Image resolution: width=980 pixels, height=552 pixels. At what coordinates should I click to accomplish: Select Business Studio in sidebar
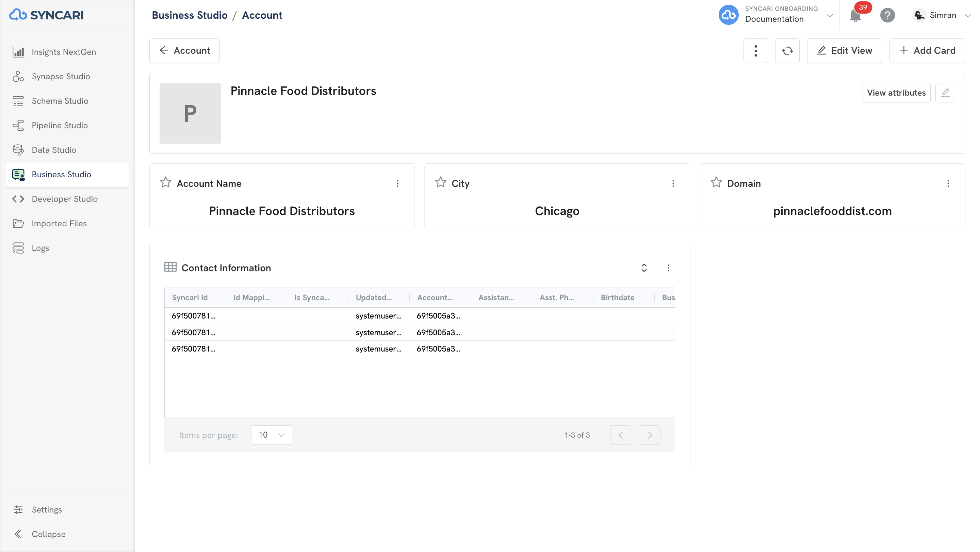67,174
